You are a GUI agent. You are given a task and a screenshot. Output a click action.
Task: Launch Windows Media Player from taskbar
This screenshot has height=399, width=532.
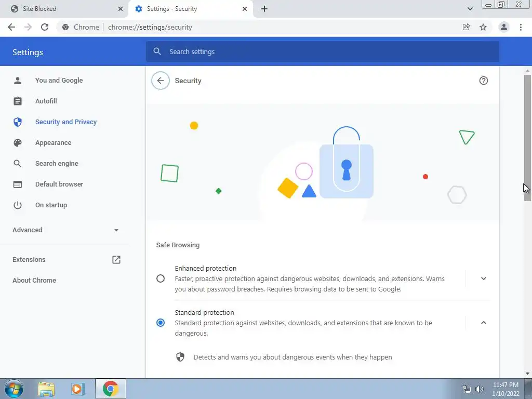click(77, 389)
